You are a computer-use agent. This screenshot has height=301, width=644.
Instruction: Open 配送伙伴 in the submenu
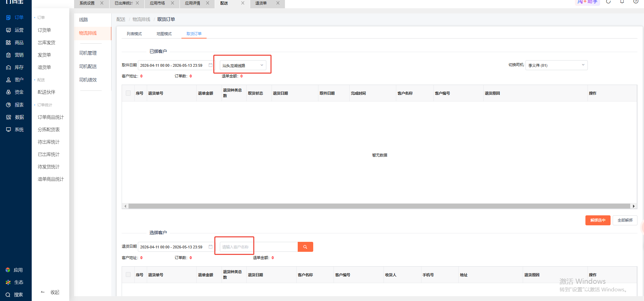tap(47, 92)
